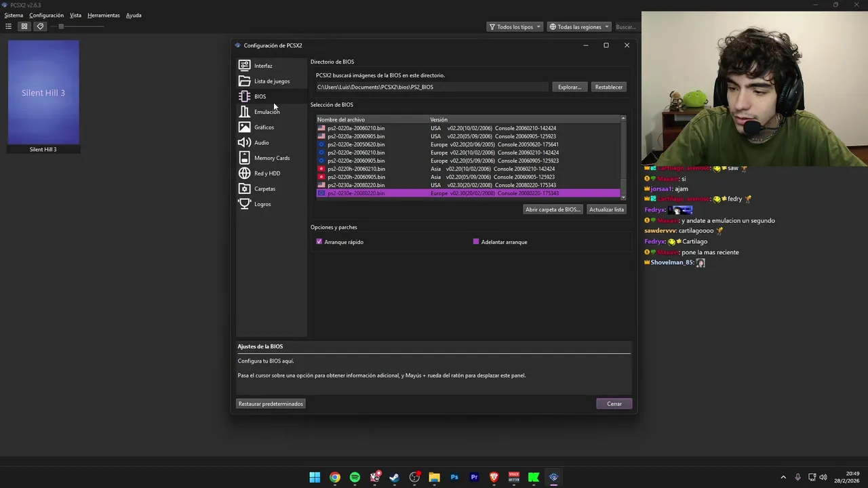
Task: Open Premiere Pro from the taskbar
Action: click(x=474, y=477)
